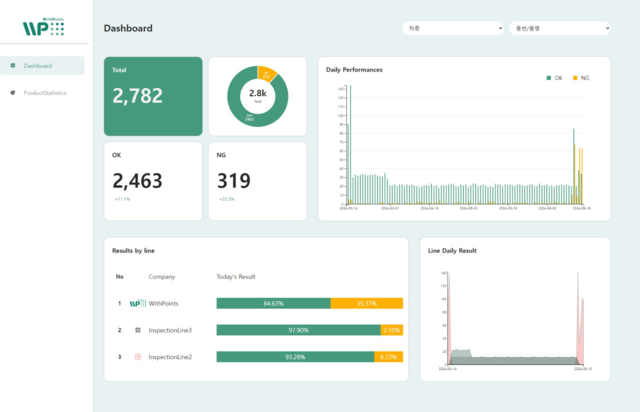
Task: Click the OK 2,463 count card
Action: (x=153, y=180)
